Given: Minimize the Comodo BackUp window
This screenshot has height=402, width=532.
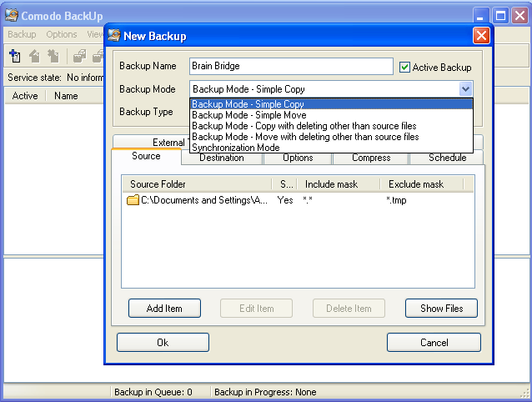Looking at the screenshot, I should pos(480,16).
